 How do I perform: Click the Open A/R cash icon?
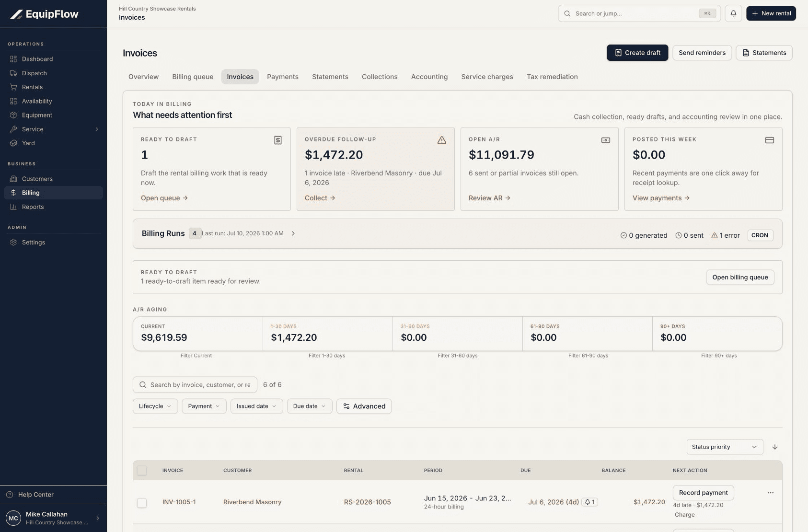606,140
